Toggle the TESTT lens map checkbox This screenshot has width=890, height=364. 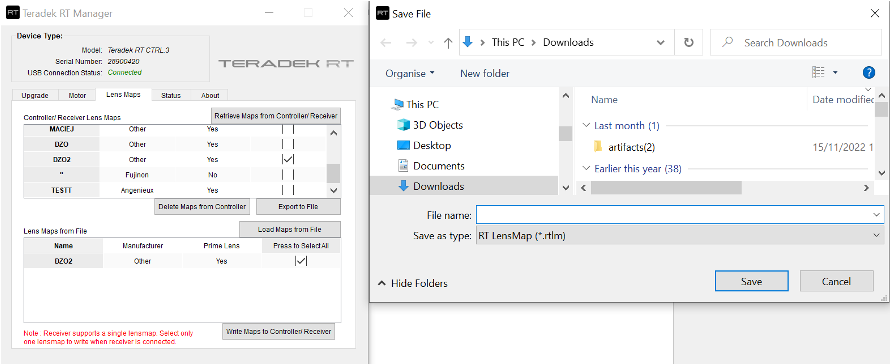[288, 190]
